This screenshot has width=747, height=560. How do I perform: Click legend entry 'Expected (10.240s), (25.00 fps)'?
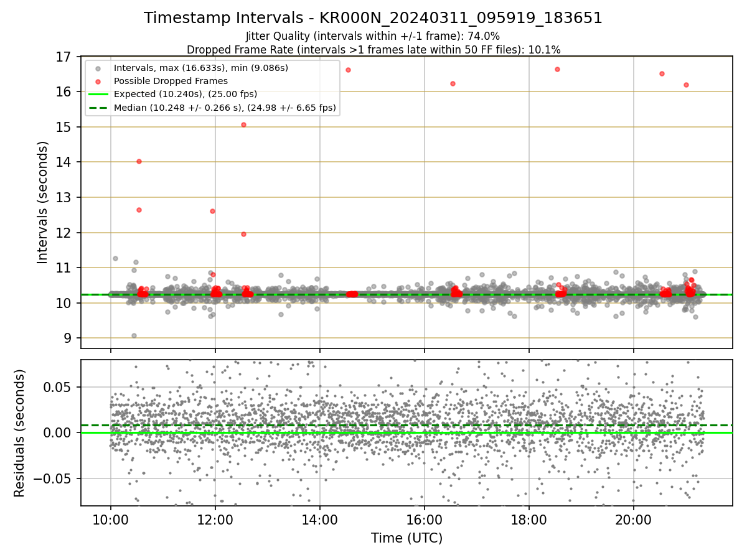pyautogui.click(x=186, y=94)
